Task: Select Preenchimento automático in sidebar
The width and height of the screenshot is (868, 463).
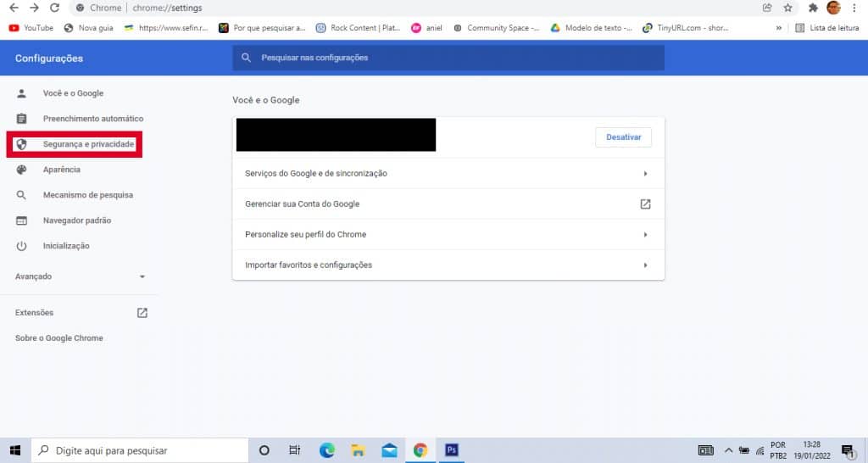Action: click(x=93, y=119)
